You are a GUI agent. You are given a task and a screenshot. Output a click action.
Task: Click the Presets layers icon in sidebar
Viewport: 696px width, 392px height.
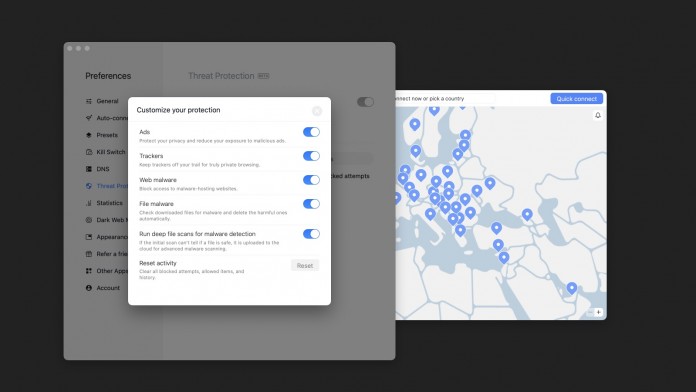point(89,135)
